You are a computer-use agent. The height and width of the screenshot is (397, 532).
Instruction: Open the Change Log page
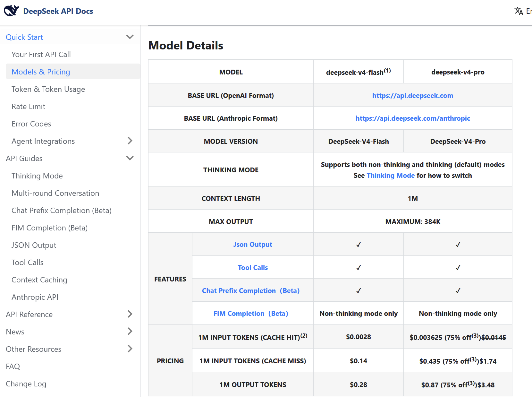click(x=26, y=384)
